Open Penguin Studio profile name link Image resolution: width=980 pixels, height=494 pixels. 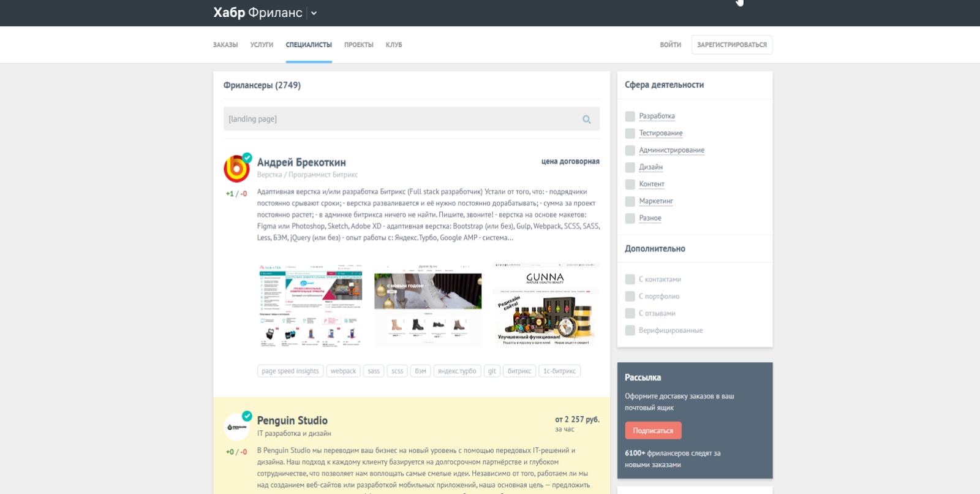coord(292,420)
